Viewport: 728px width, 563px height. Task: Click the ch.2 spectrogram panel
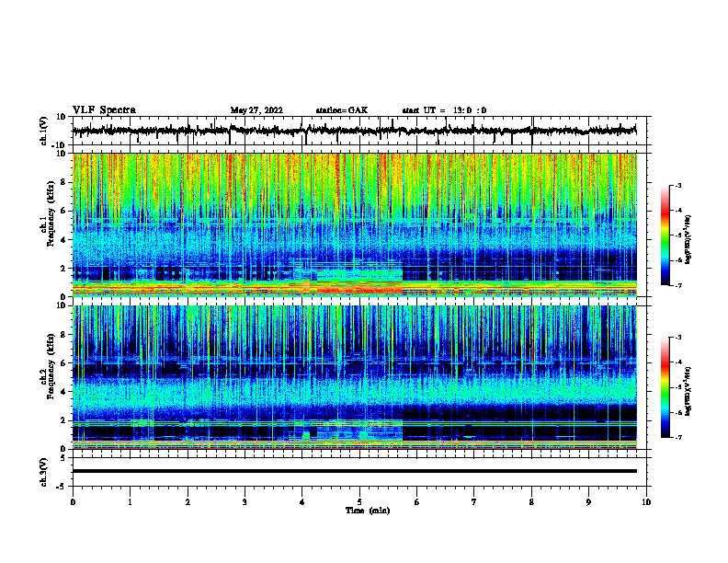(355, 377)
